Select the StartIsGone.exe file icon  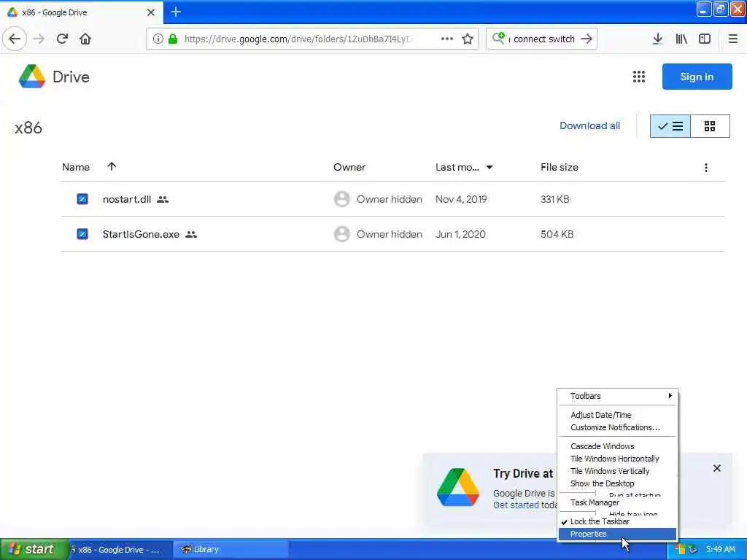82,234
